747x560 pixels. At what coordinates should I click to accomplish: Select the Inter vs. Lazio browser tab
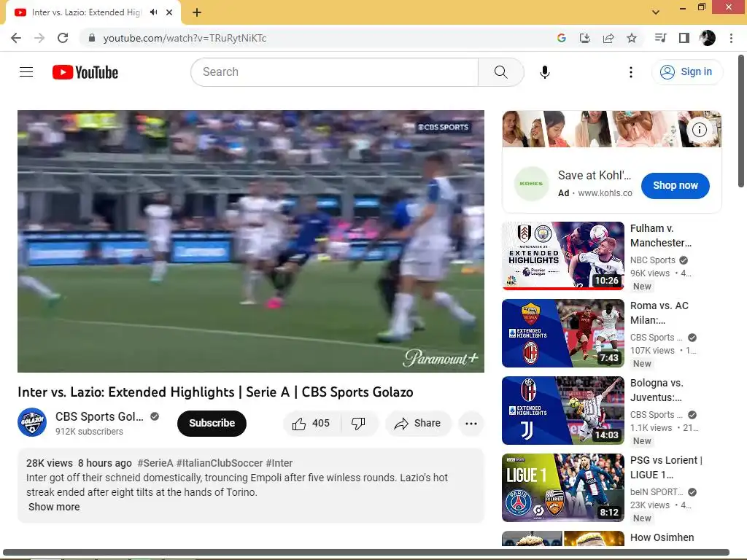coord(93,12)
